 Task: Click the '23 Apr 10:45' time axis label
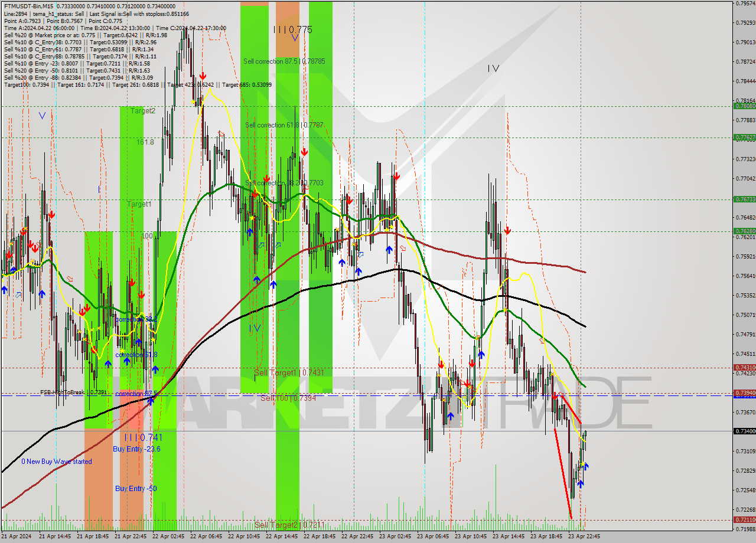point(471,537)
